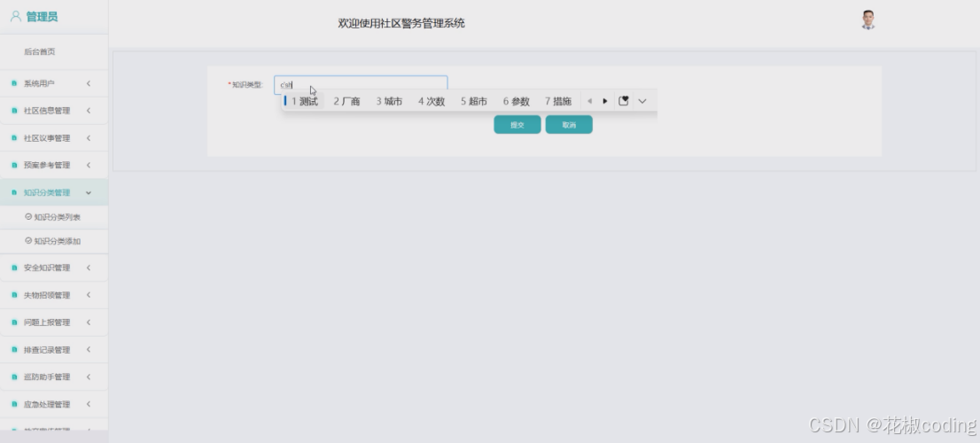Cancel with the 取消 button
This screenshot has height=443, width=980.
[x=569, y=125]
